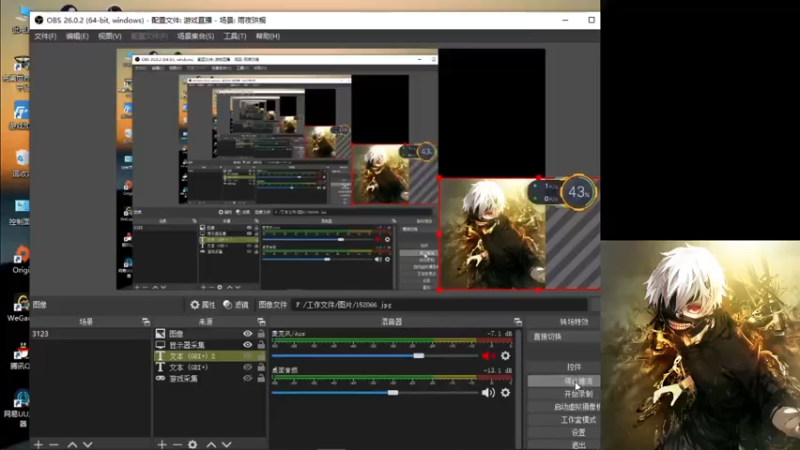Move scene down with the arrow

[x=88, y=444]
